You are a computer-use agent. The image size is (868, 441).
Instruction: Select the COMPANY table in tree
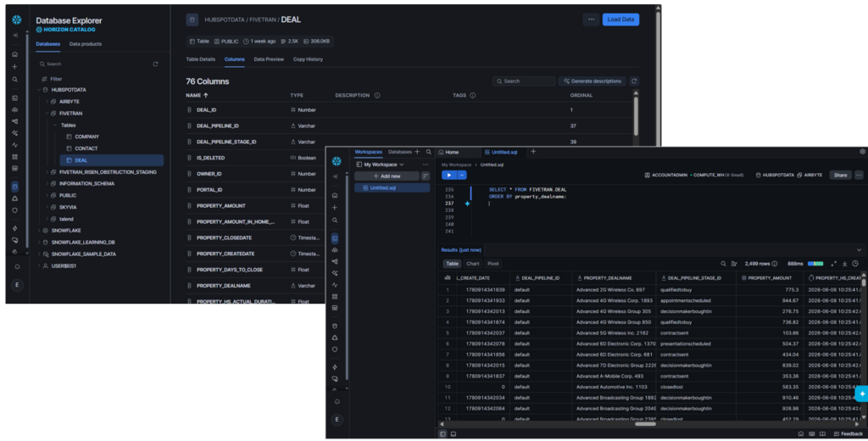click(82, 137)
